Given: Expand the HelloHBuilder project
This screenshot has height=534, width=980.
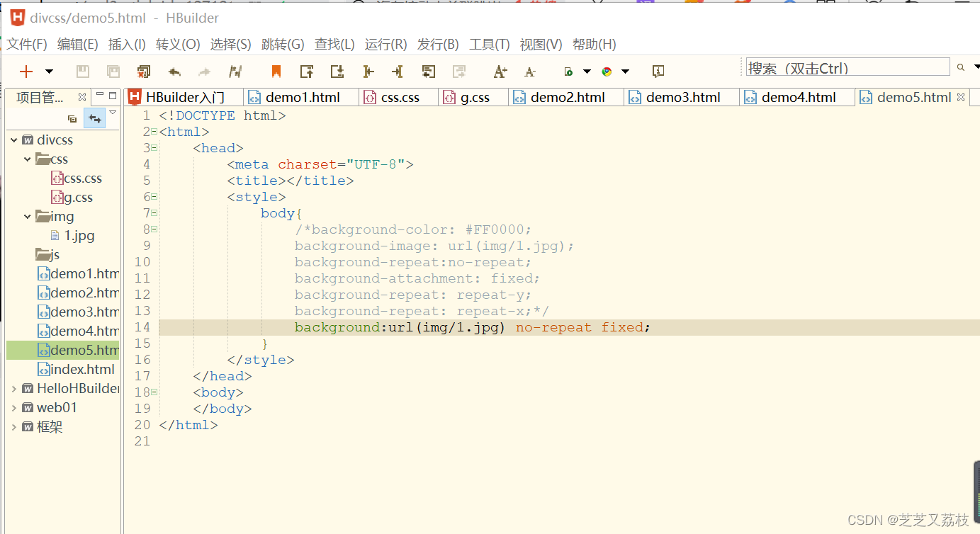Looking at the screenshot, I should (13, 388).
